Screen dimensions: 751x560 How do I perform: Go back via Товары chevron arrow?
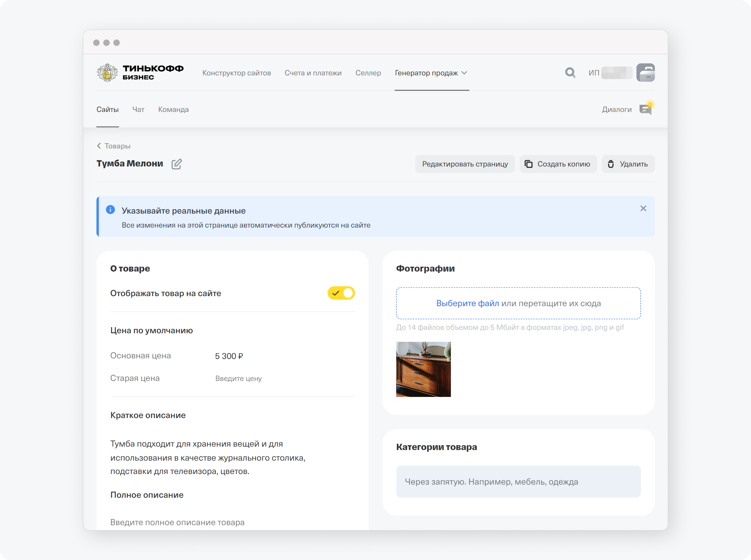(99, 146)
